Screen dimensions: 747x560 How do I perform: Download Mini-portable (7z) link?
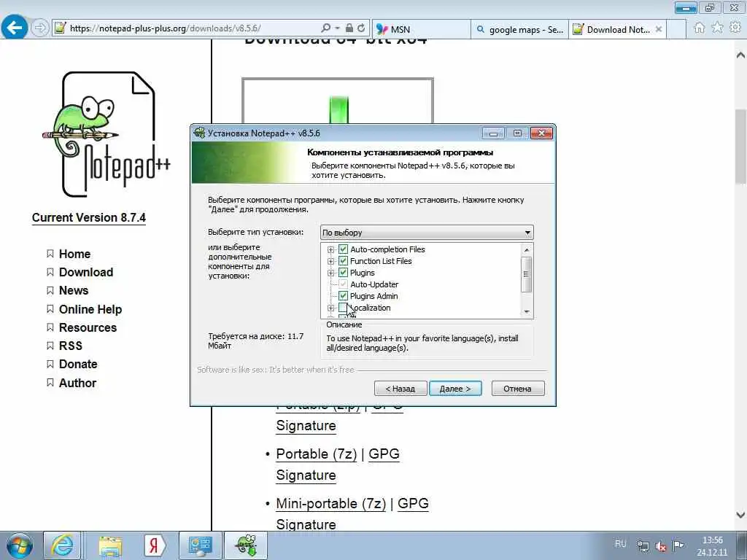coord(331,503)
